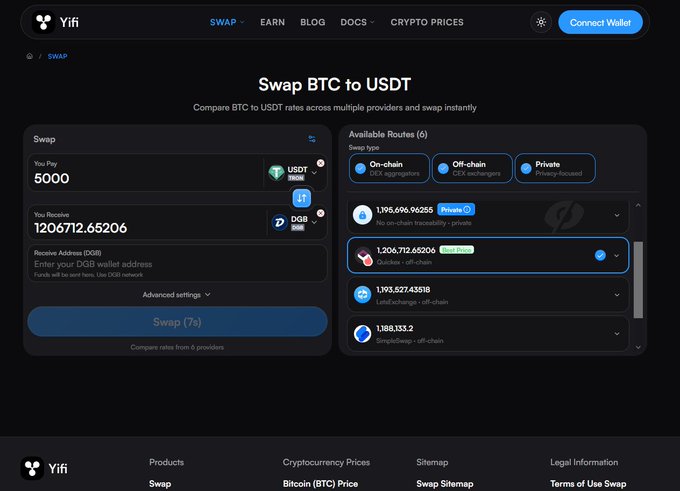
Task: Click the swap direction arrows button
Action: (x=302, y=198)
